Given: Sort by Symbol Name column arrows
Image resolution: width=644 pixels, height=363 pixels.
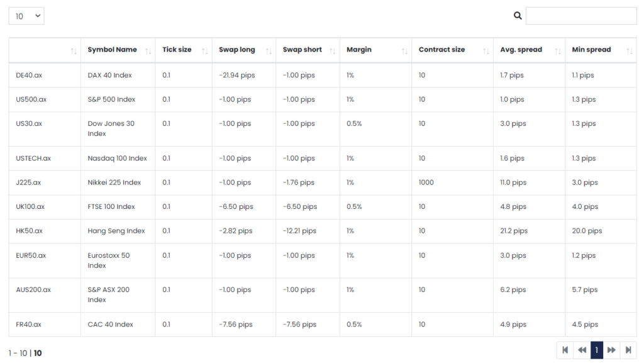Looking at the screenshot, I should pos(148,51).
